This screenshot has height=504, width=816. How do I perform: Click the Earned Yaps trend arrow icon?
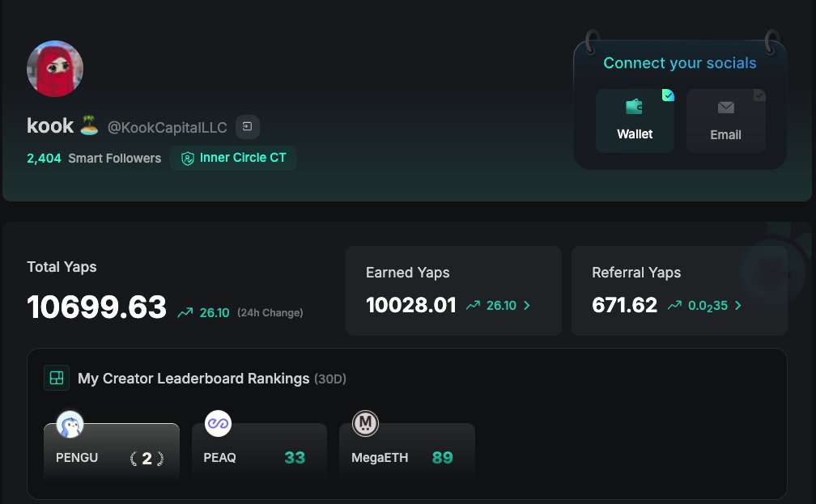473,305
